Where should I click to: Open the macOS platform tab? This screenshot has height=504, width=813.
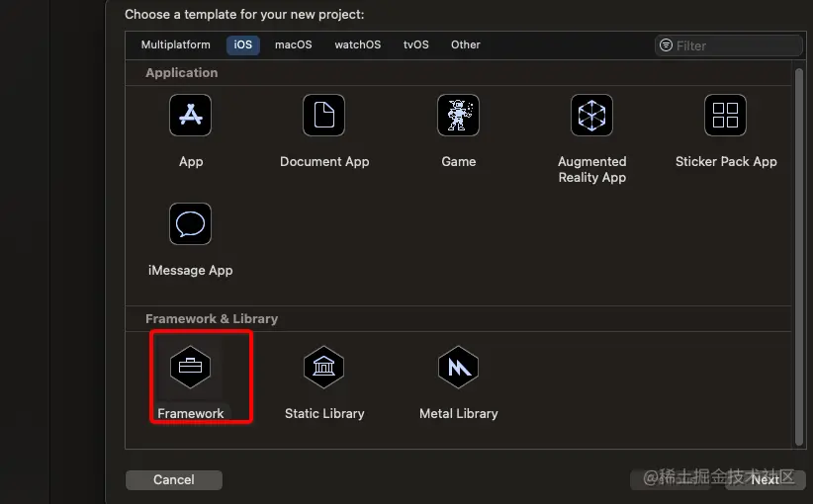point(294,45)
